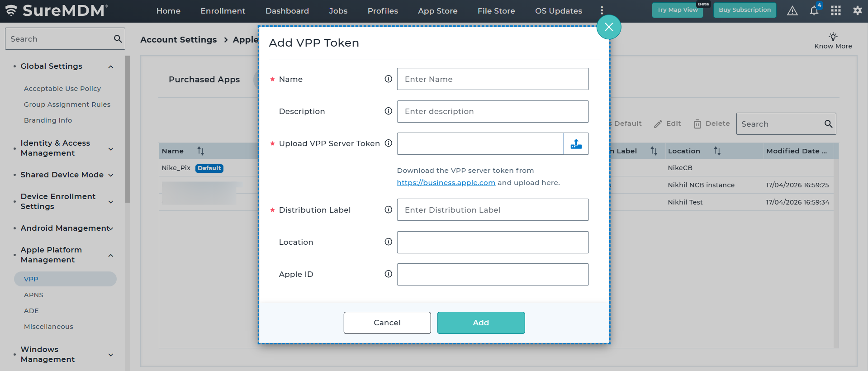Select APNS in the sidebar
This screenshot has height=371, width=868.
click(33, 295)
